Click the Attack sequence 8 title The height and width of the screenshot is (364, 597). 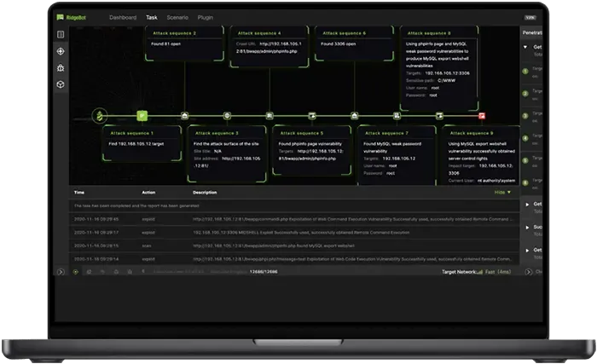[x=429, y=33]
